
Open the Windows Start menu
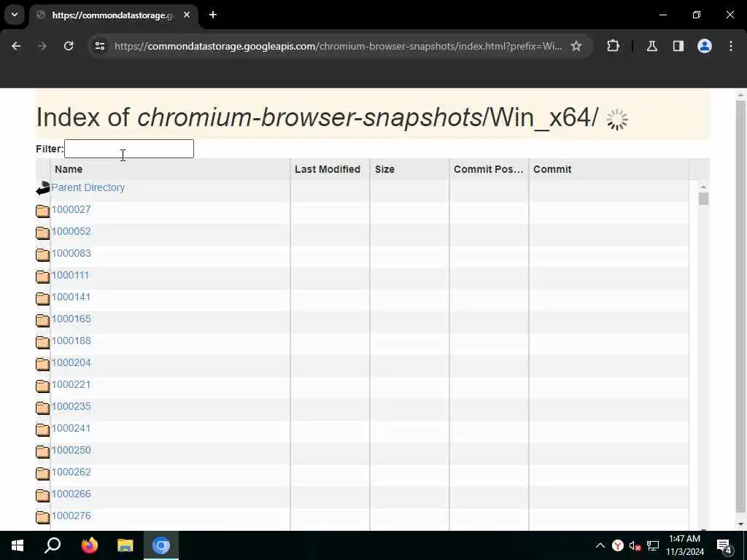[18, 545]
